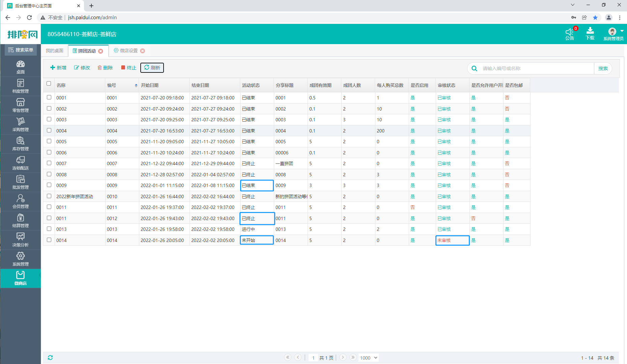
Task: Go to the last page
Action: coord(353,357)
